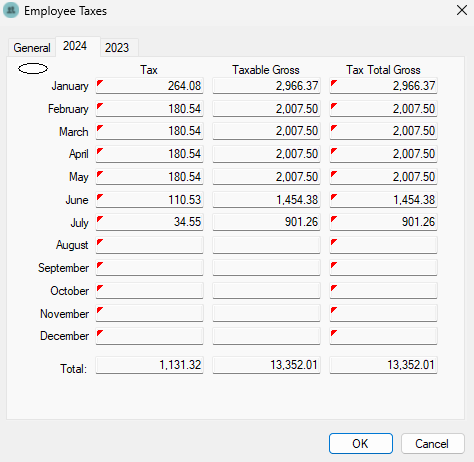
Task: Click the red flag in July Tax field
Action: point(99,219)
